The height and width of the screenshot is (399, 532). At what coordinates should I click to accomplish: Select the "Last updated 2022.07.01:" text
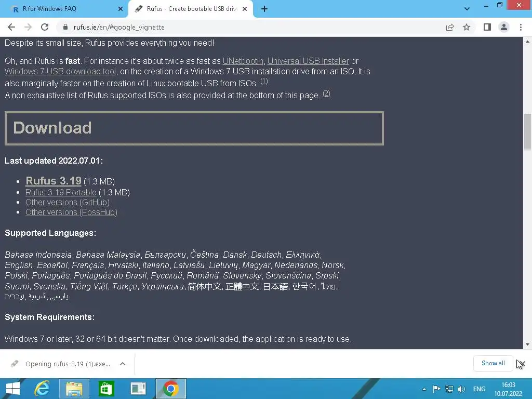[x=54, y=161]
